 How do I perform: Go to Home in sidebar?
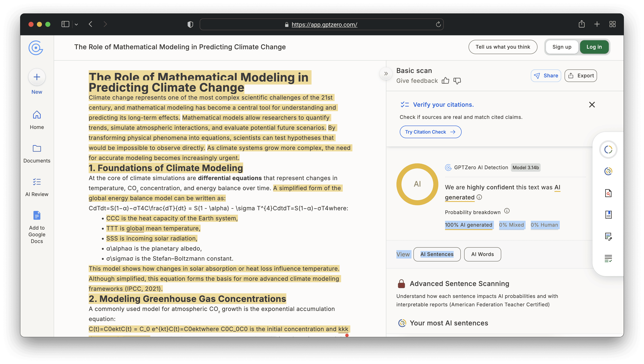tap(37, 115)
